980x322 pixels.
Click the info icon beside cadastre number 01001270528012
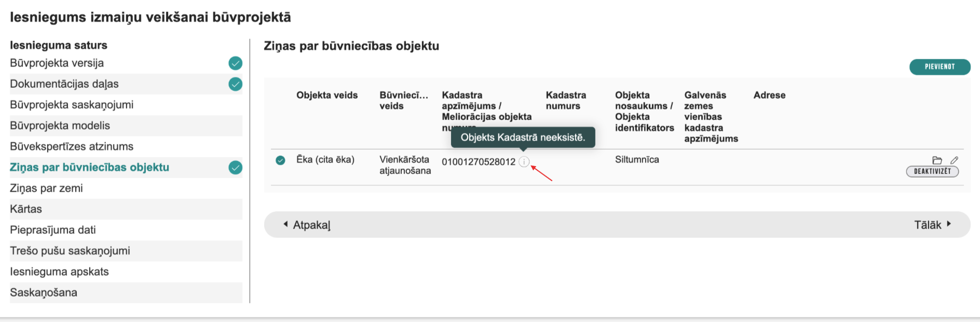coord(524,162)
